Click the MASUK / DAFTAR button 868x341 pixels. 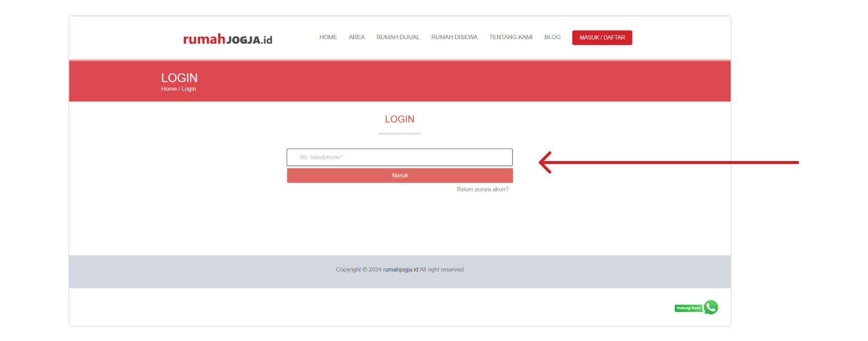[602, 38]
